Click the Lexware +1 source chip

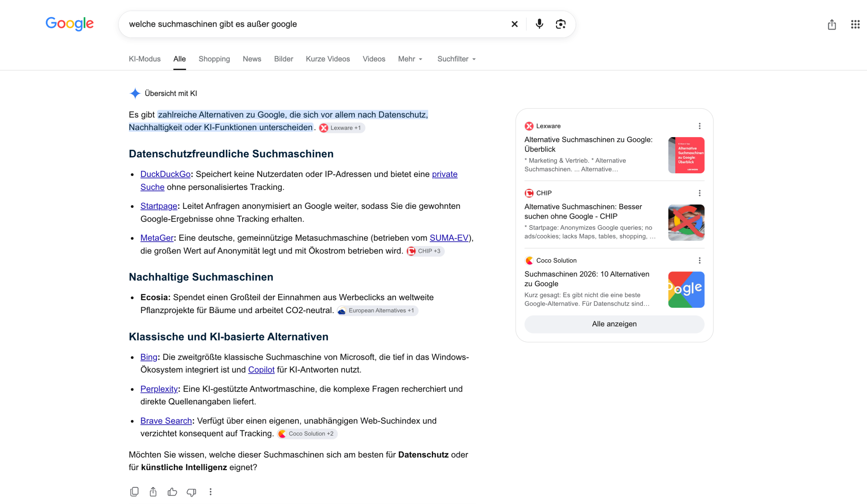[x=342, y=128]
